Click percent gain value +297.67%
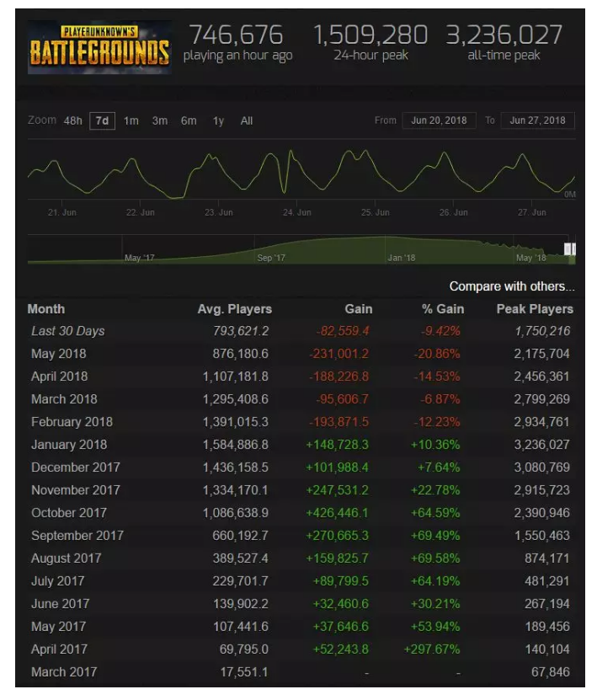597x700 pixels. pos(431,649)
